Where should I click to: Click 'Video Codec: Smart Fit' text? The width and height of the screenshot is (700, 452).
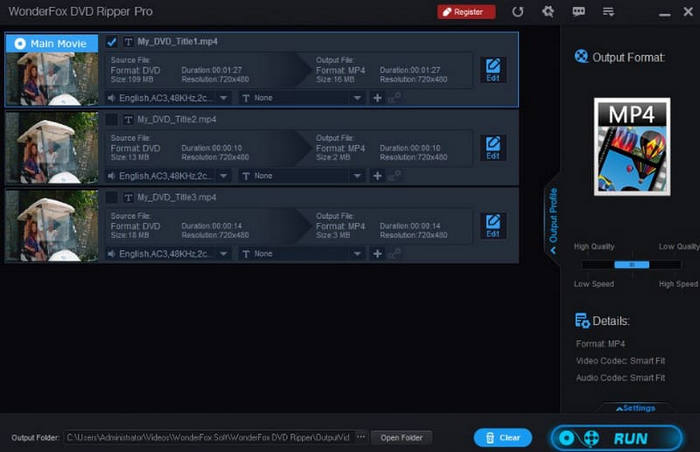point(621,361)
